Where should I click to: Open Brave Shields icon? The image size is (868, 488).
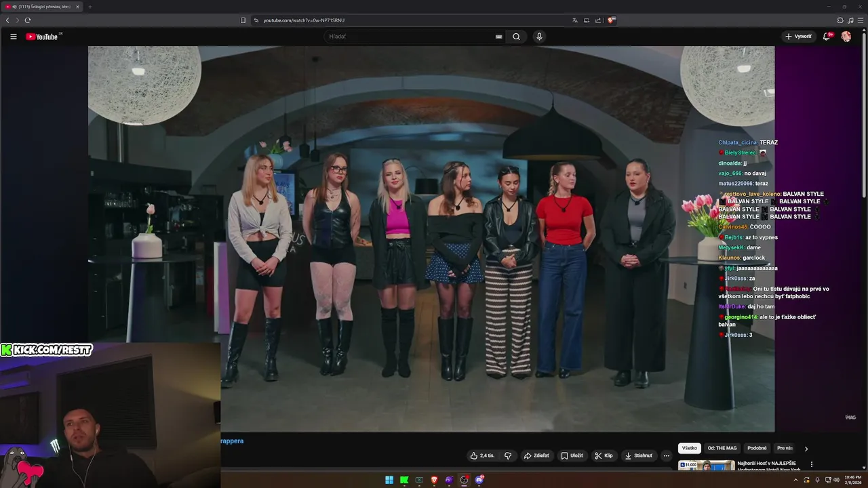pos(611,20)
